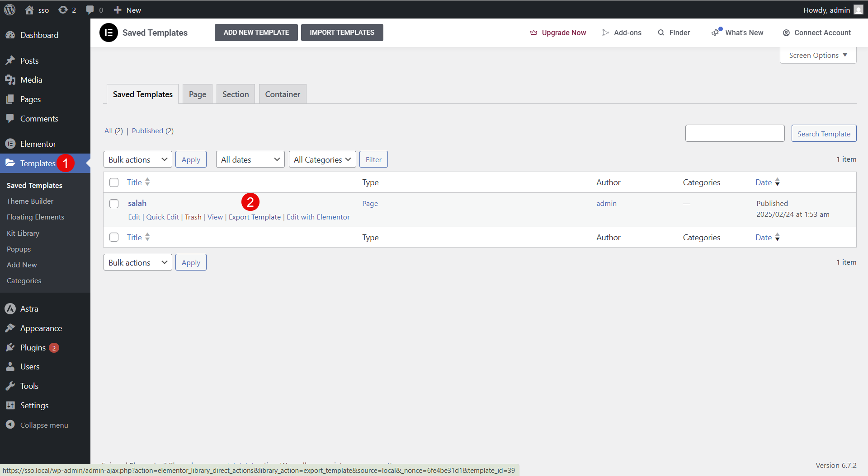868x476 pixels.
Task: Click the Export Template link
Action: pos(255,217)
